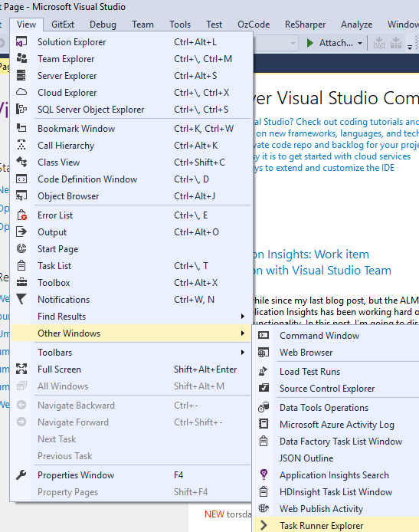Select Task Runner Explorer entry
The image size is (419, 532).
click(336, 525)
